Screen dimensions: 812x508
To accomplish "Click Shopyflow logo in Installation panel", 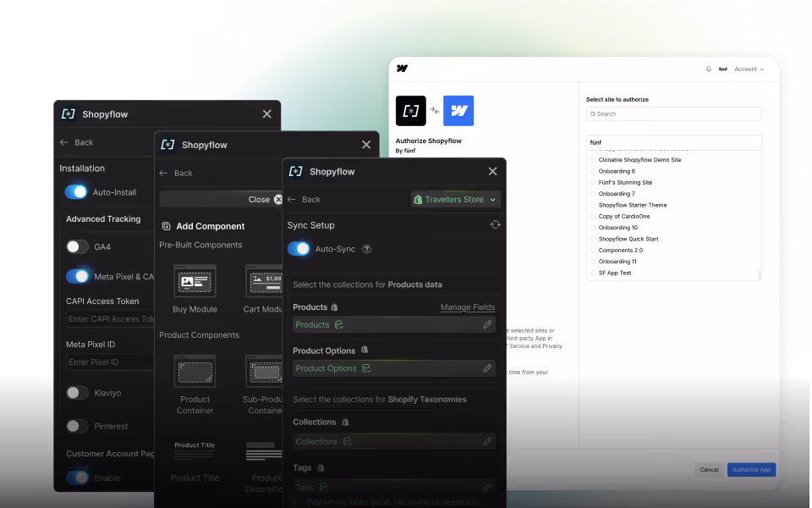I will pyautogui.click(x=69, y=114).
